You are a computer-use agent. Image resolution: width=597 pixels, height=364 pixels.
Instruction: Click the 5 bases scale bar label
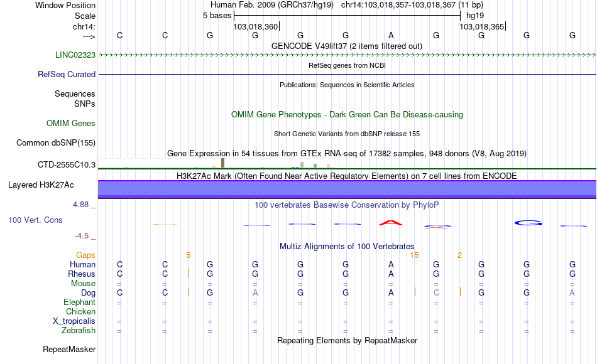[x=217, y=16]
